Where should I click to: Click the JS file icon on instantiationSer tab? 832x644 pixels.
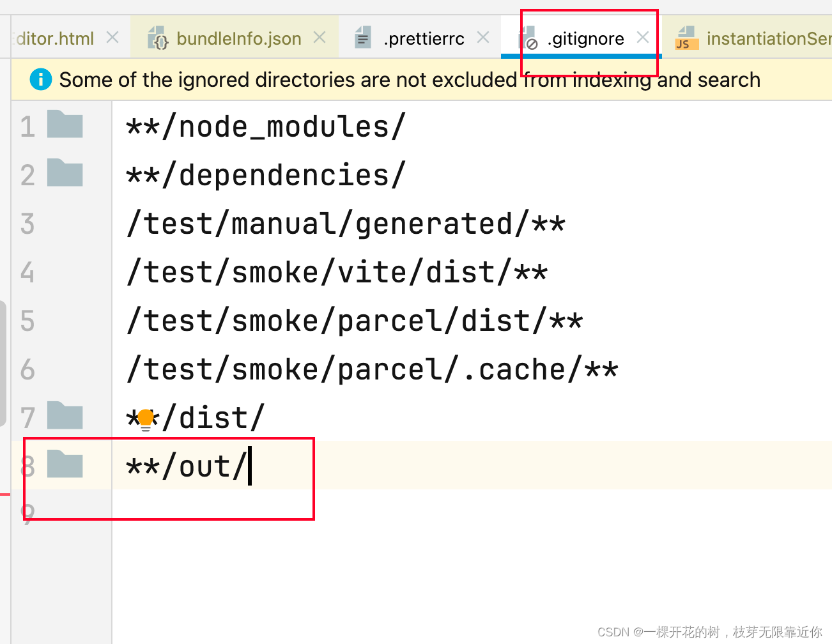[x=686, y=38]
